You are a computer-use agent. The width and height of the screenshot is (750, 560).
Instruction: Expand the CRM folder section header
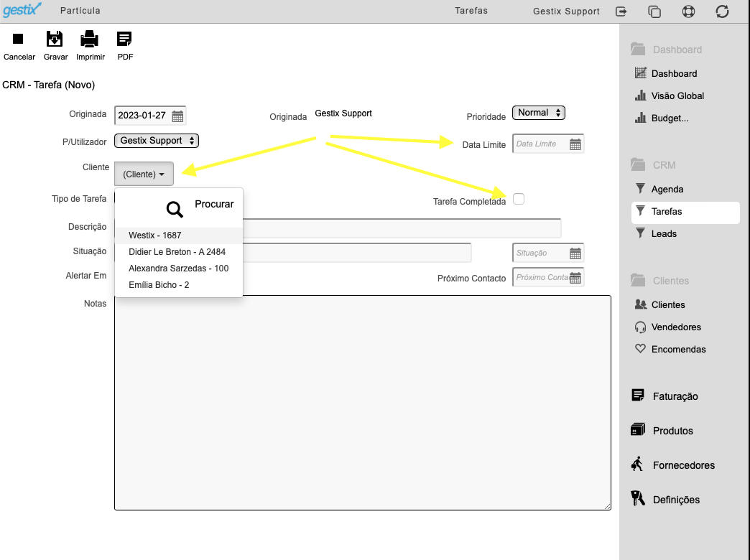tap(654, 165)
